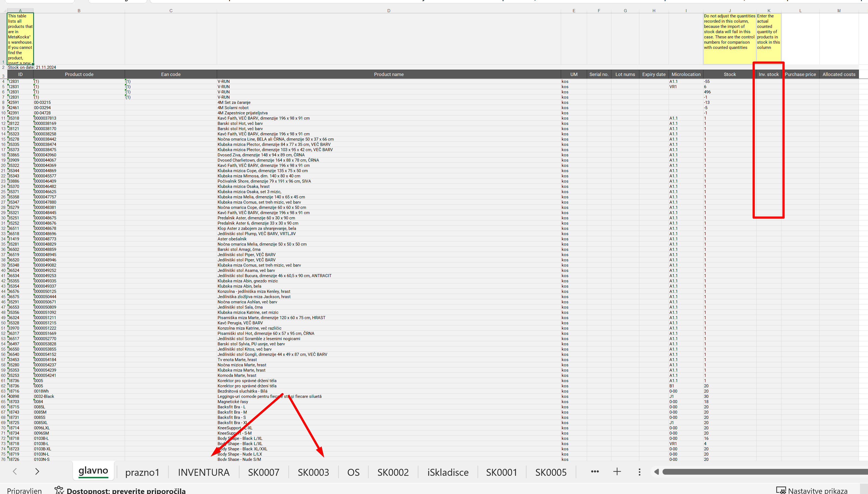Click the horizontal scroll left arrow
Image resolution: width=868 pixels, height=494 pixels.
pyautogui.click(x=656, y=472)
